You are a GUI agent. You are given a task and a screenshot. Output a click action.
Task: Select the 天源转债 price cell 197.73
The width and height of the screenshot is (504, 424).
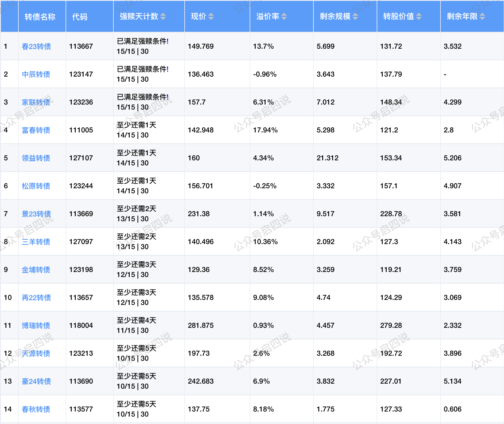click(199, 353)
